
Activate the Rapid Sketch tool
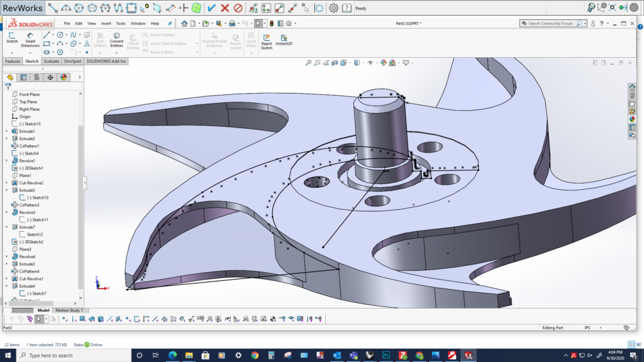(x=265, y=41)
